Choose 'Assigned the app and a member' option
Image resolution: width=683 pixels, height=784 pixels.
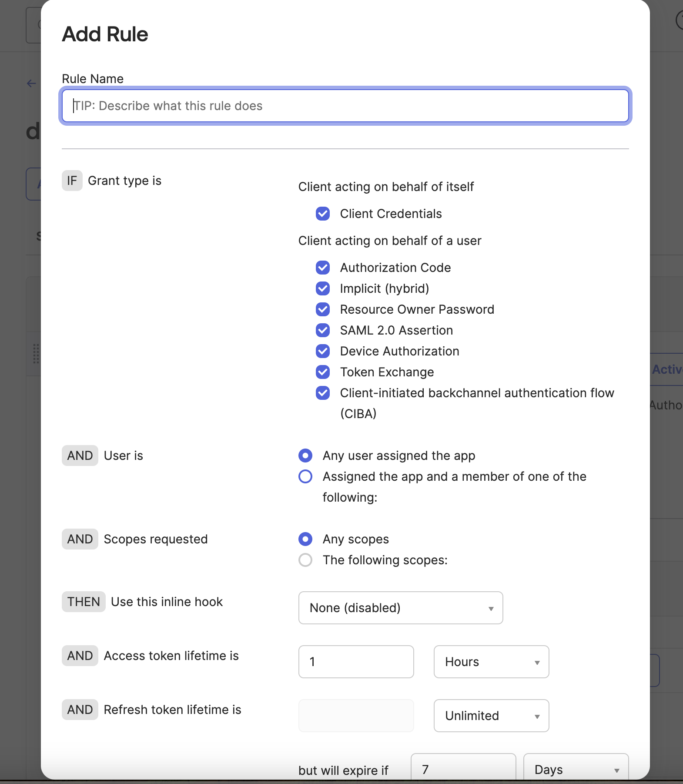pyautogui.click(x=305, y=476)
